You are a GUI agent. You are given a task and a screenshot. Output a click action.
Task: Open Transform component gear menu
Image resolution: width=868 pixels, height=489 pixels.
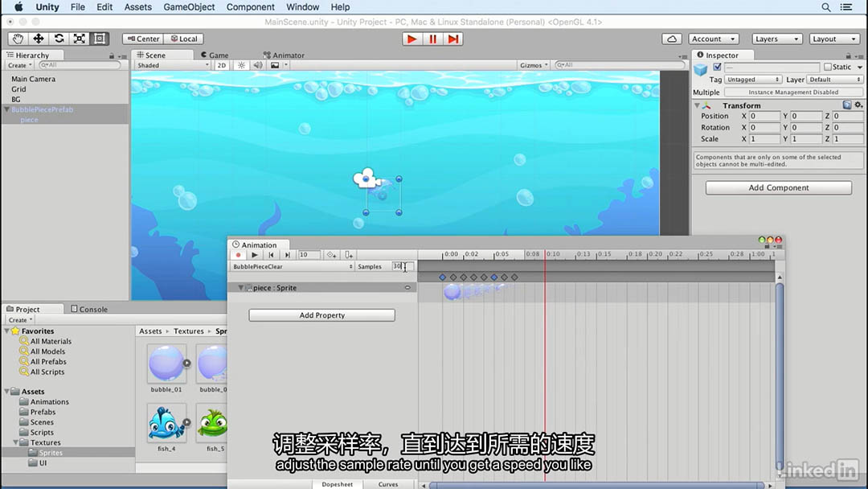click(858, 105)
